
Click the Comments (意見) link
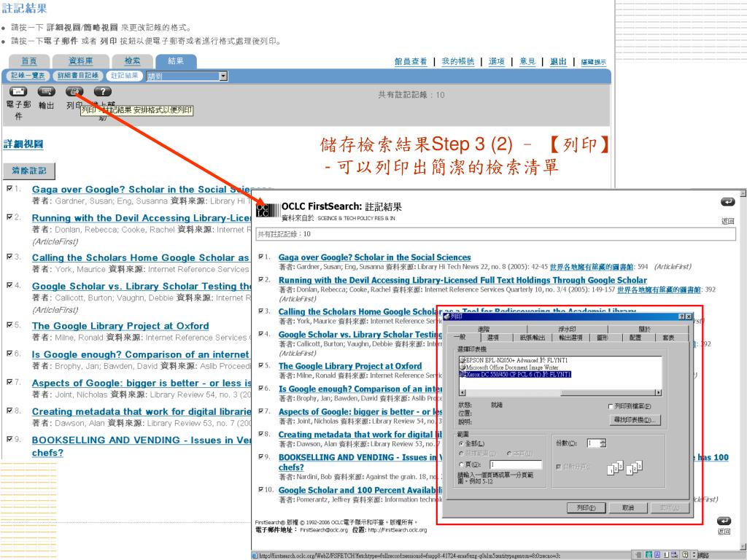click(x=527, y=61)
